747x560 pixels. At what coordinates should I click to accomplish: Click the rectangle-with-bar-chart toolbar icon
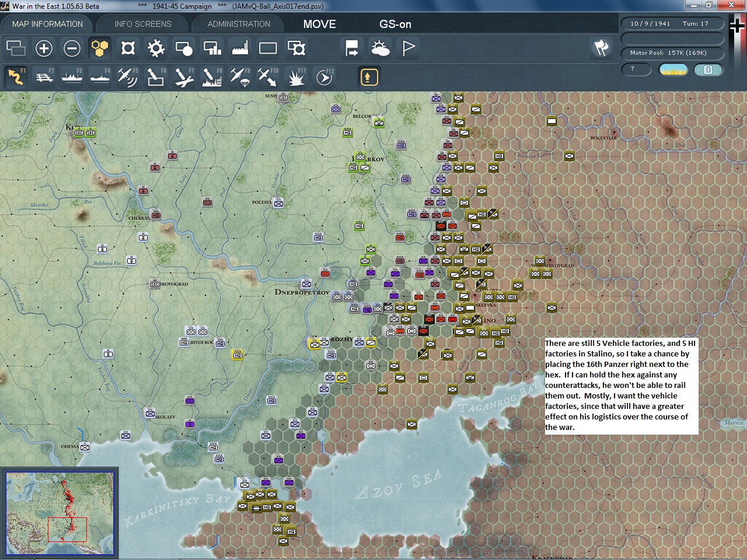tap(212, 48)
